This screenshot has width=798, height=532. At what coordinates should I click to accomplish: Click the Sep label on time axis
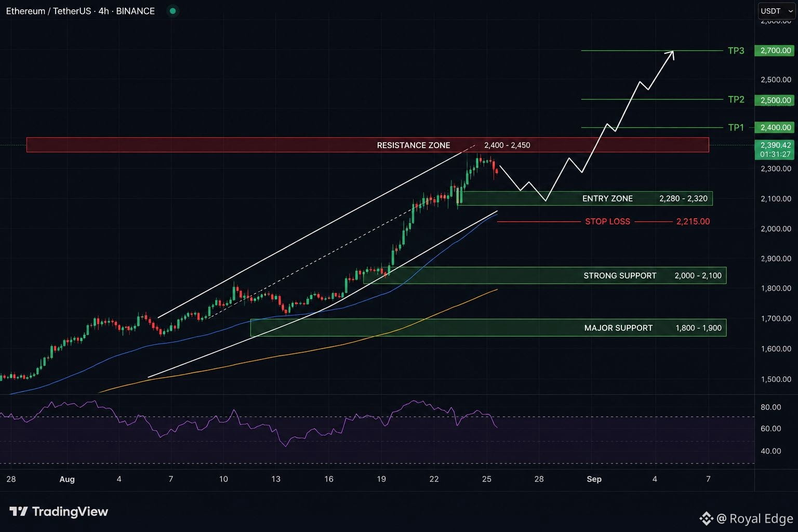point(594,479)
